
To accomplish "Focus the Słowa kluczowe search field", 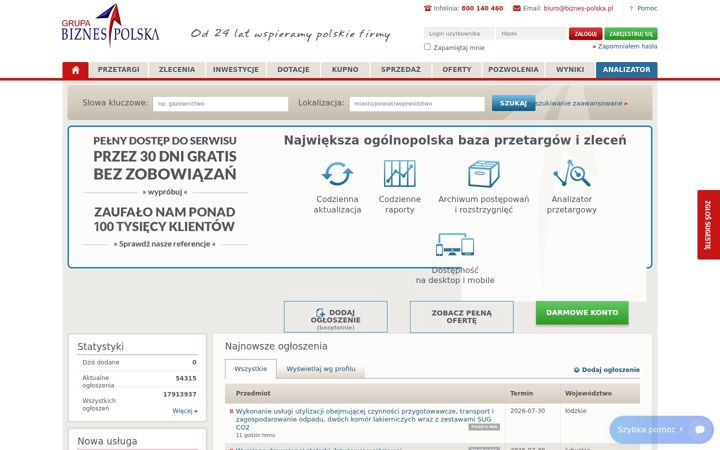I will click(x=220, y=104).
